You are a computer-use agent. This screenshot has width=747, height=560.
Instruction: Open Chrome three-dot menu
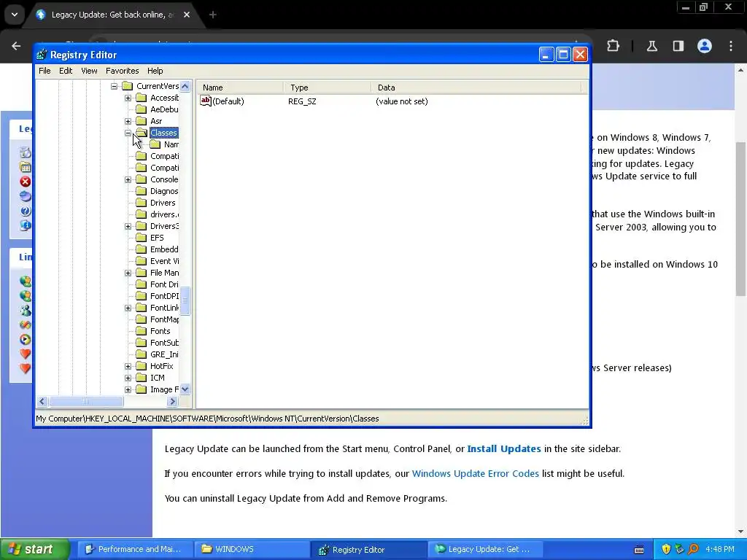[x=731, y=46]
